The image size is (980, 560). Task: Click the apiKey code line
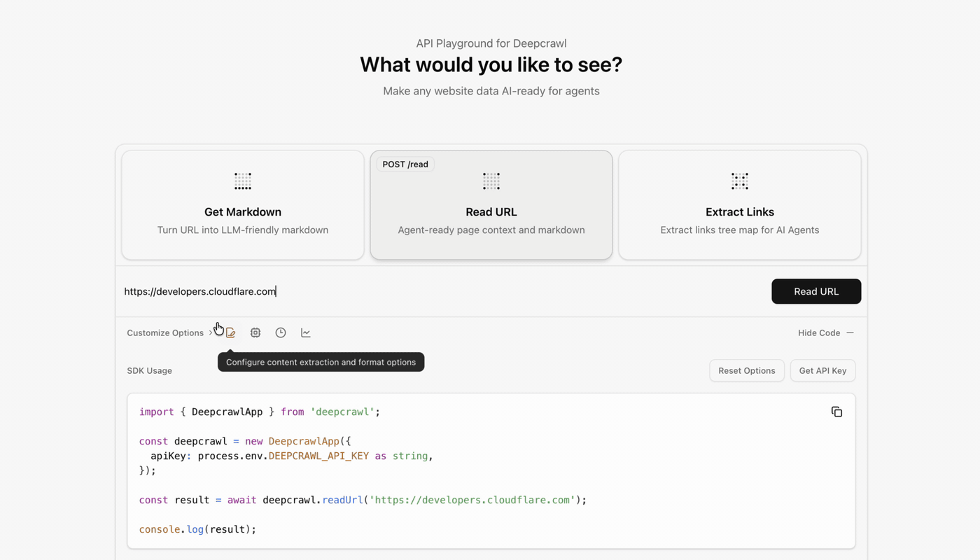pyautogui.click(x=292, y=456)
